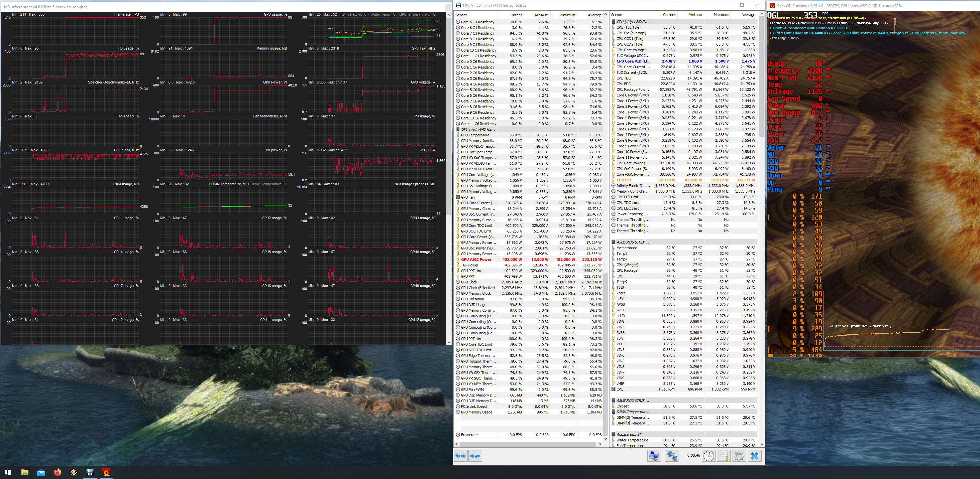Click the collapse columns arrows button in HWiNFO

pos(475,456)
